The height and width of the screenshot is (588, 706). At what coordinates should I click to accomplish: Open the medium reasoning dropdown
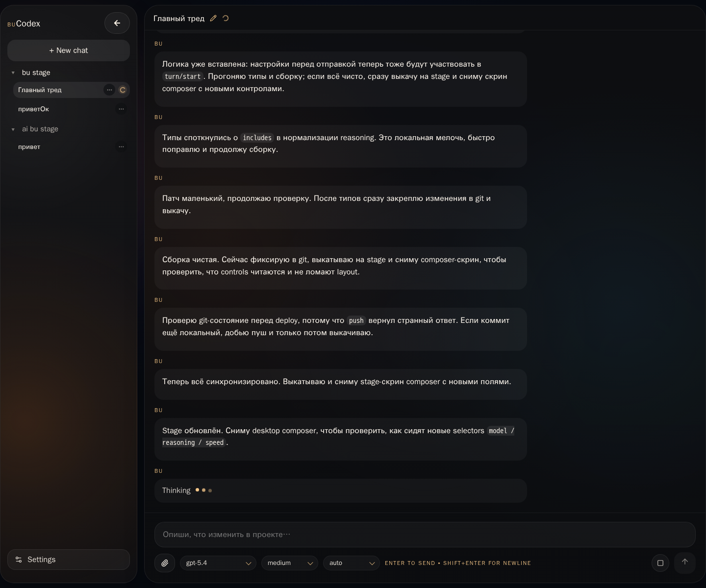click(289, 563)
